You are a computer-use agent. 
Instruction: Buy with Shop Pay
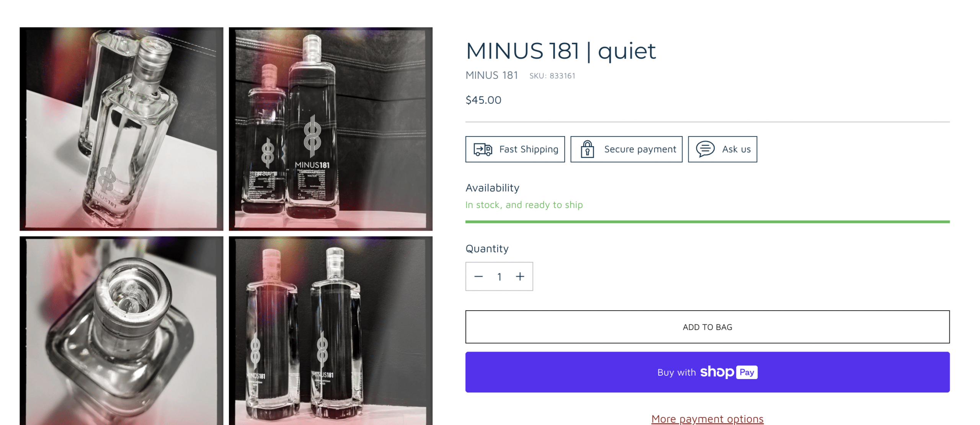click(707, 372)
